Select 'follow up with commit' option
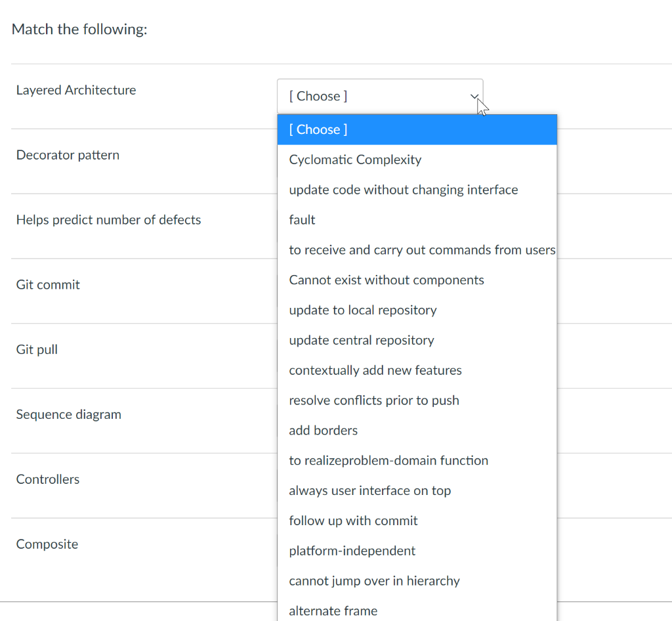This screenshot has width=672, height=621. coord(353,521)
